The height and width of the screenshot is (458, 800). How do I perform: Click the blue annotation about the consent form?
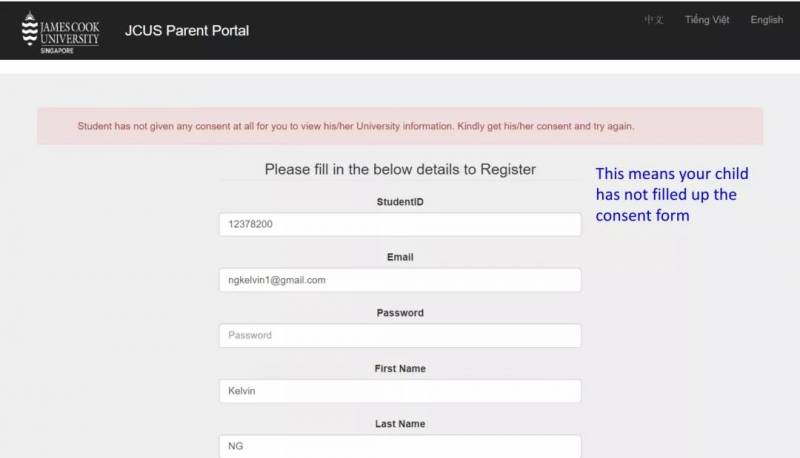(x=672, y=194)
